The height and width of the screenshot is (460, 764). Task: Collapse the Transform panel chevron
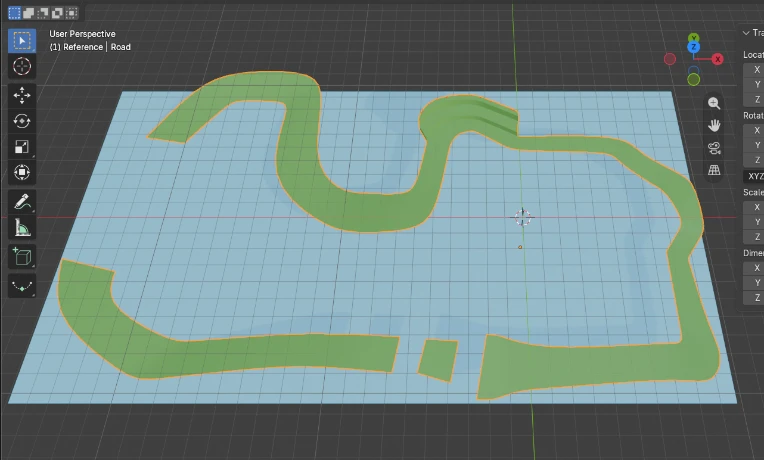click(746, 33)
